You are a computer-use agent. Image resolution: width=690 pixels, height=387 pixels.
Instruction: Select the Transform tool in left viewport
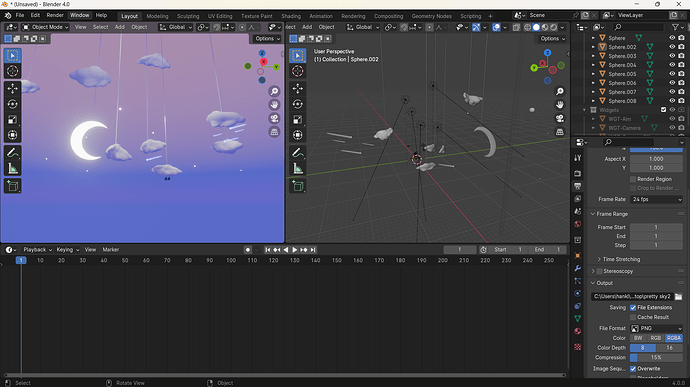pyautogui.click(x=12, y=135)
